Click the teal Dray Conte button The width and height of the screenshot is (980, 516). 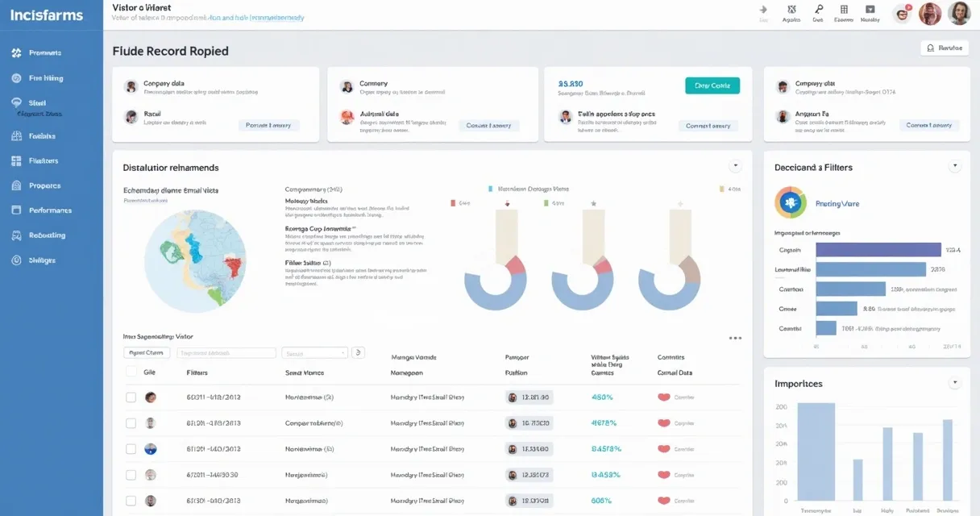point(712,85)
